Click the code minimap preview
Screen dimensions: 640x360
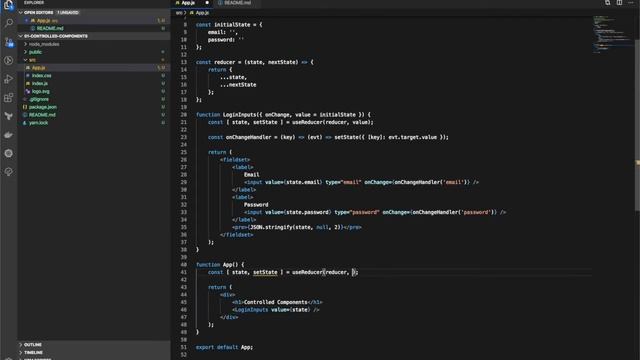click(x=612, y=35)
